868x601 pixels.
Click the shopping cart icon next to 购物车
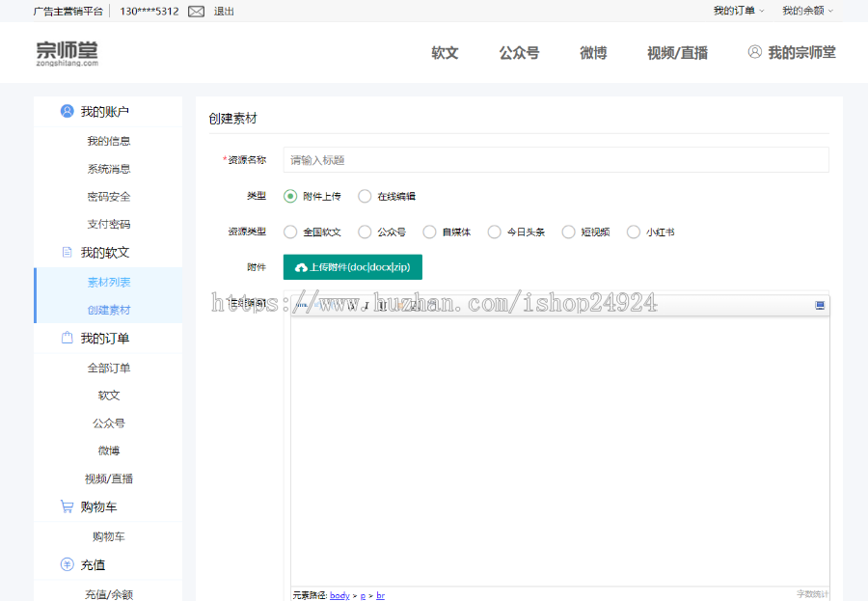pyautogui.click(x=66, y=505)
